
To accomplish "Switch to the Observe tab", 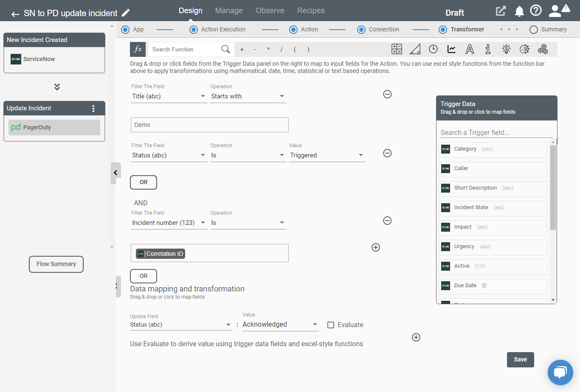I will (x=270, y=11).
